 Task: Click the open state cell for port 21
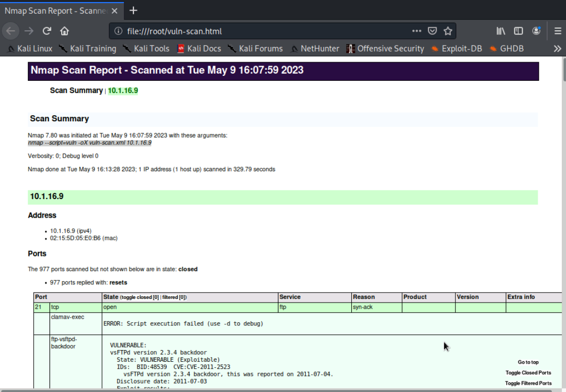tap(190, 307)
